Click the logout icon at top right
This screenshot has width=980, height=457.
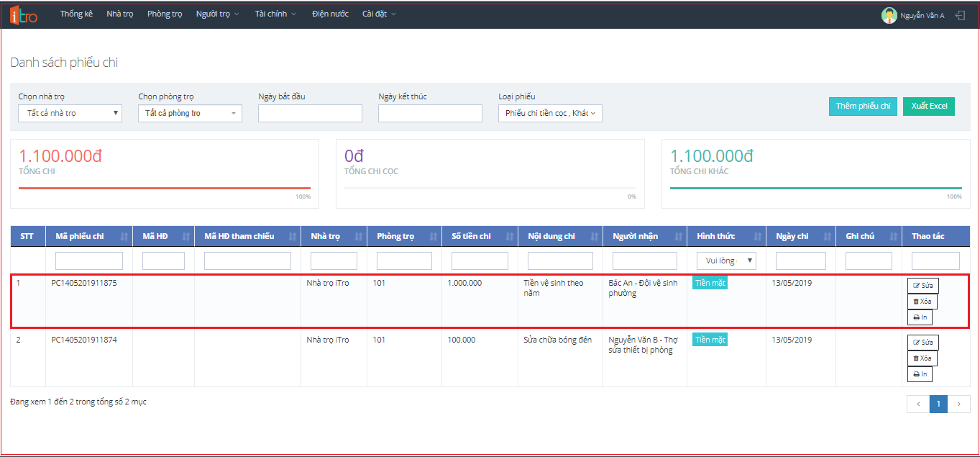tap(960, 15)
